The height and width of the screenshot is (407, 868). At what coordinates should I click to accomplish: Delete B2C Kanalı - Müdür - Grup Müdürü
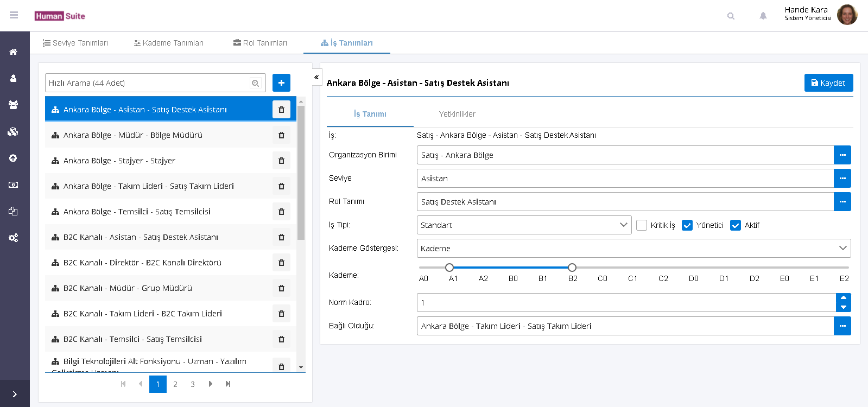281,288
